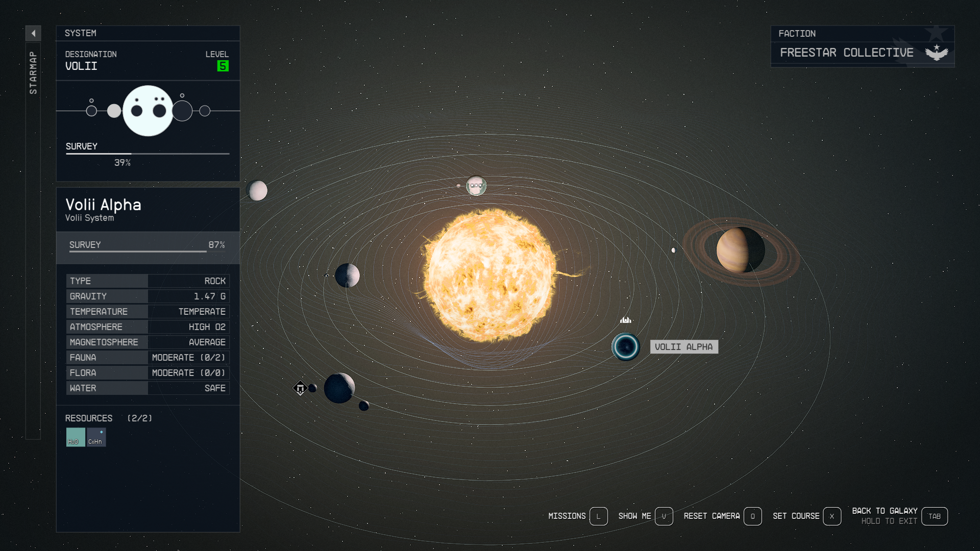The height and width of the screenshot is (551, 980).
Task: Click the Reset Camera button
Action: tap(752, 516)
